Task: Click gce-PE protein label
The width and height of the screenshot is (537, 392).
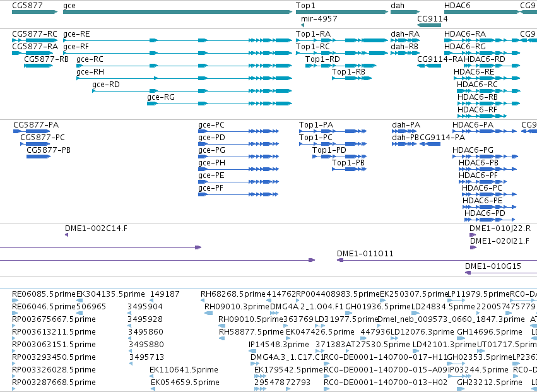Action: [211, 175]
